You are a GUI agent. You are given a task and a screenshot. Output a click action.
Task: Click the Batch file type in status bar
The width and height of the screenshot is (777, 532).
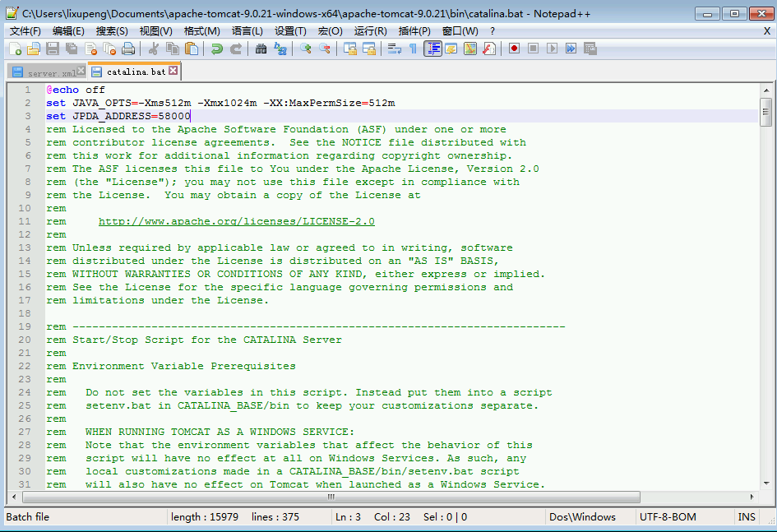click(28, 517)
